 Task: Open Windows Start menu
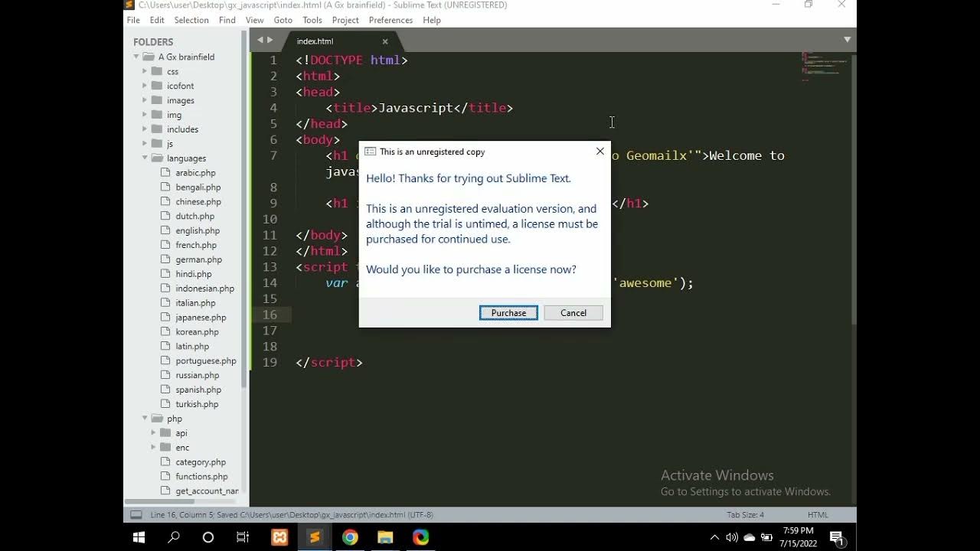click(139, 537)
